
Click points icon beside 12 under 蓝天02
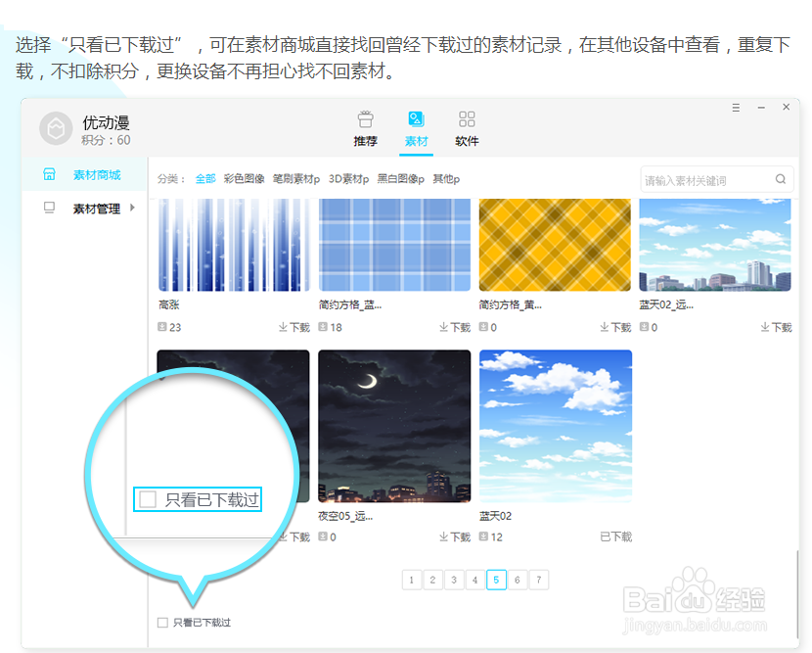483,536
